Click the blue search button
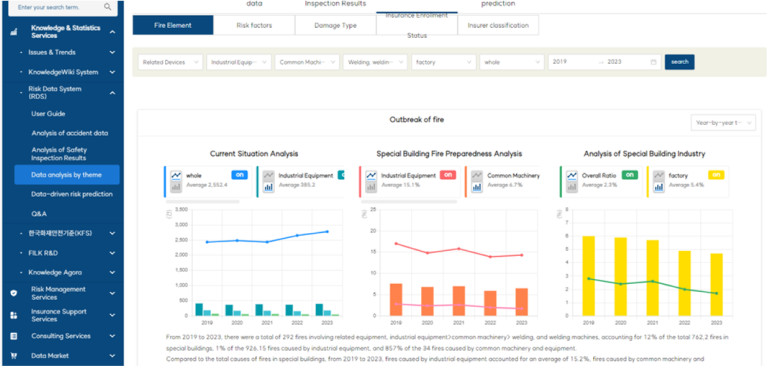The image size is (778, 366). [x=679, y=62]
